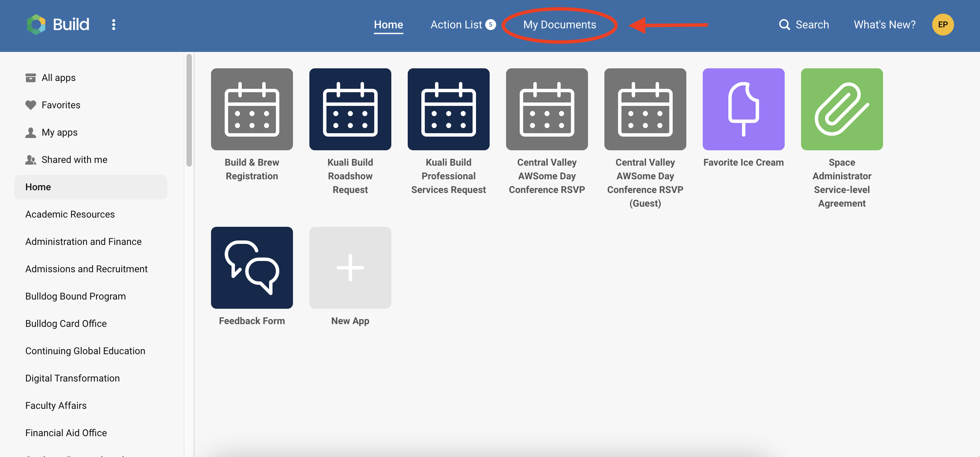Click the Build logo icon

click(x=36, y=24)
